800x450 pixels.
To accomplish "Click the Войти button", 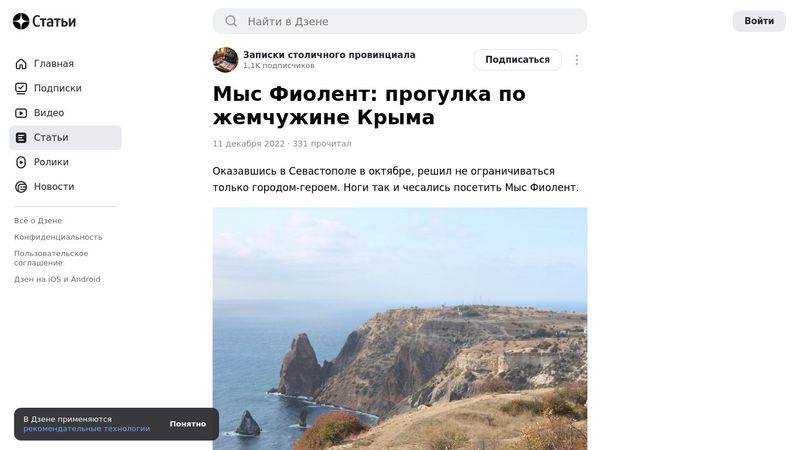I will (759, 21).
